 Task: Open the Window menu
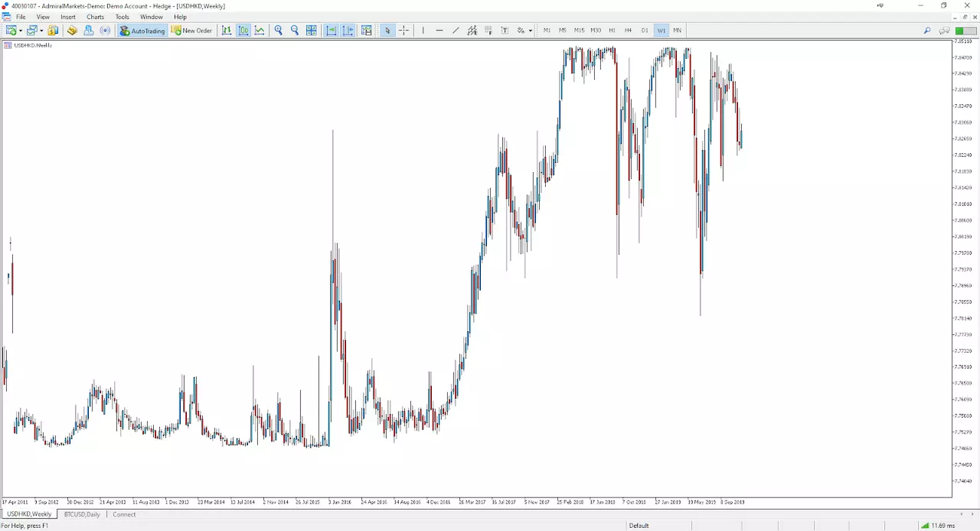[152, 17]
